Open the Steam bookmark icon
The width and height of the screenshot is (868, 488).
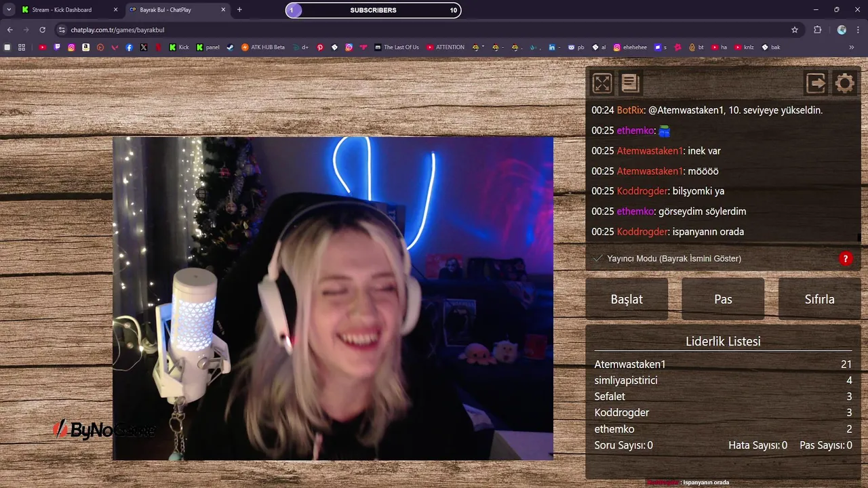tap(230, 47)
